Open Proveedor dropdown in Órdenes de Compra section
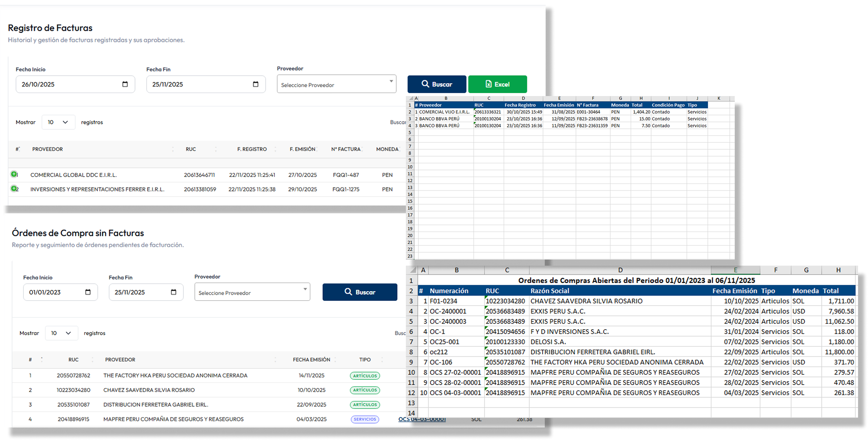Viewport: 868px width, 440px height. point(252,292)
